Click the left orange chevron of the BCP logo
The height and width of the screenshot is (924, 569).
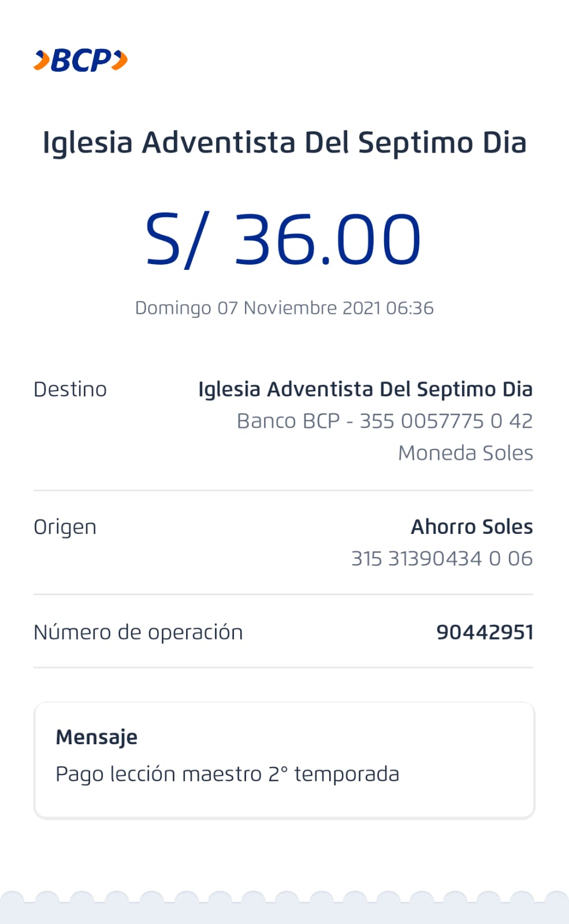click(x=42, y=60)
